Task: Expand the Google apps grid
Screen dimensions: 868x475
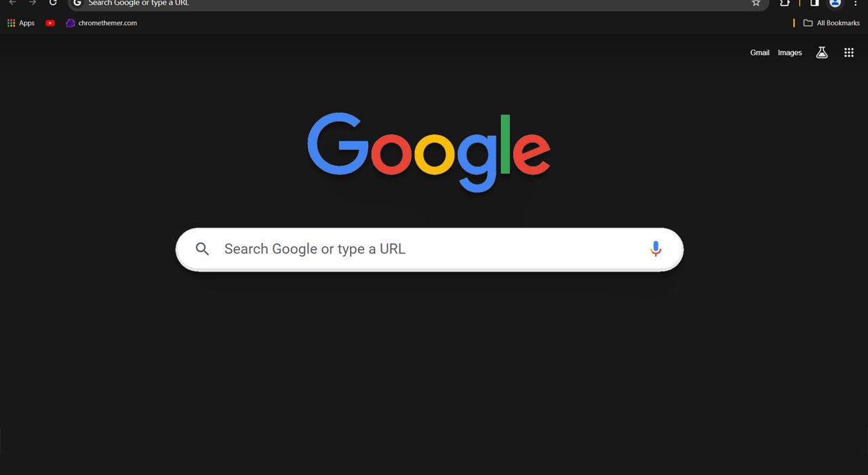Action: click(x=849, y=52)
